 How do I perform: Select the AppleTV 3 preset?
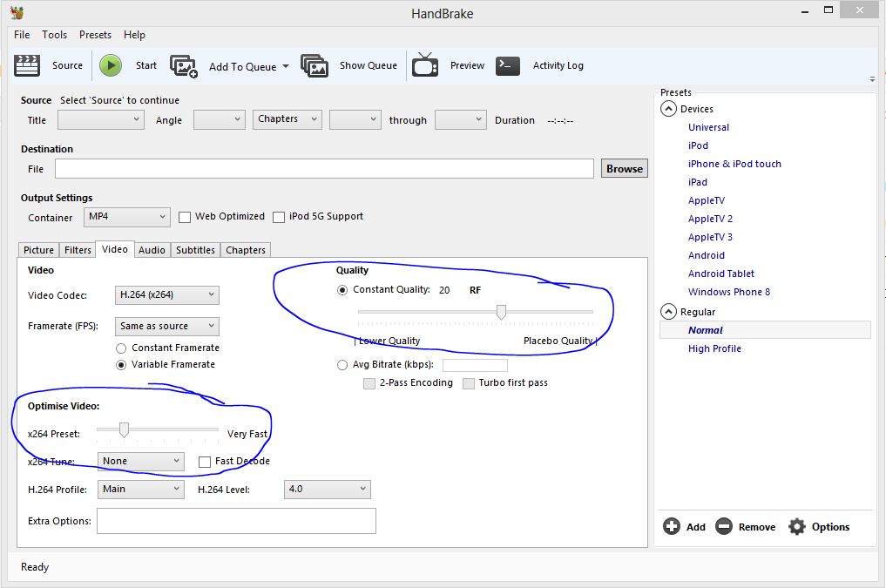710,237
